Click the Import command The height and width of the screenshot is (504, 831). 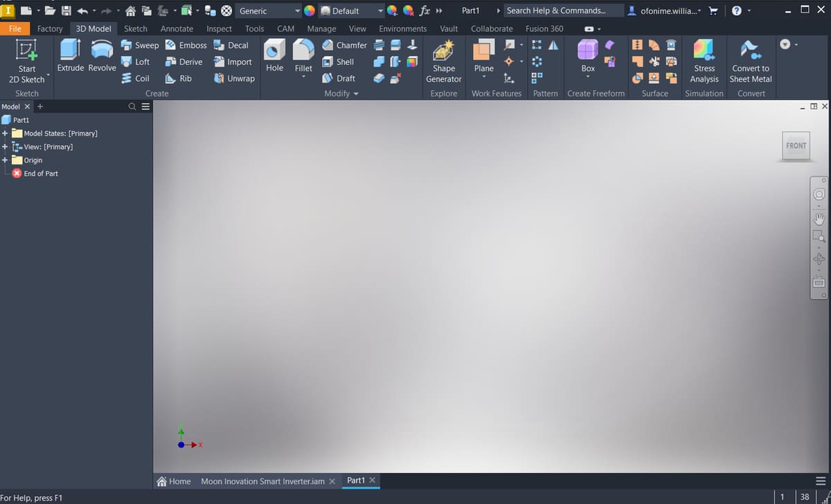(233, 62)
